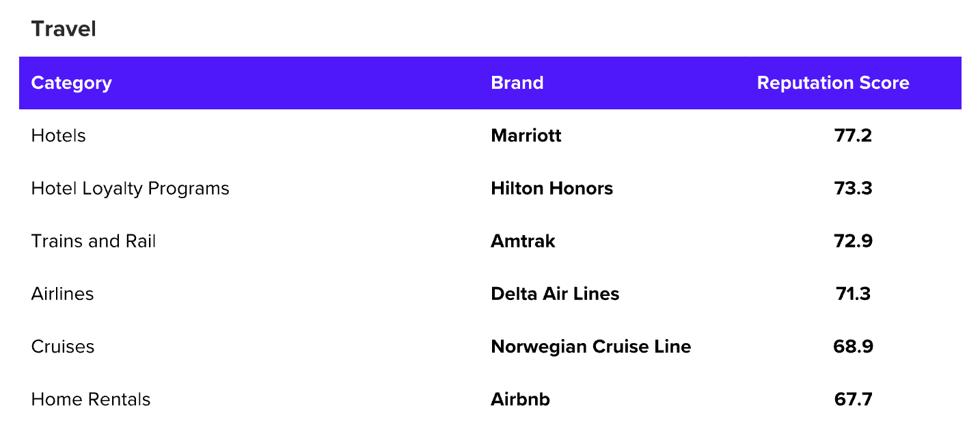Click the Travel section heading
Screen dimensions: 980x436
click(64, 29)
